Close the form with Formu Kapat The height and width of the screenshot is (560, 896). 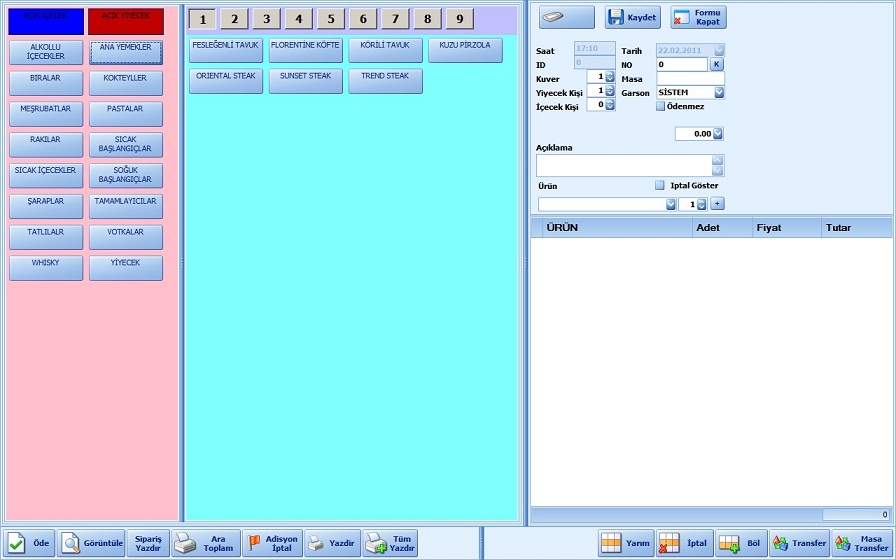(x=698, y=17)
